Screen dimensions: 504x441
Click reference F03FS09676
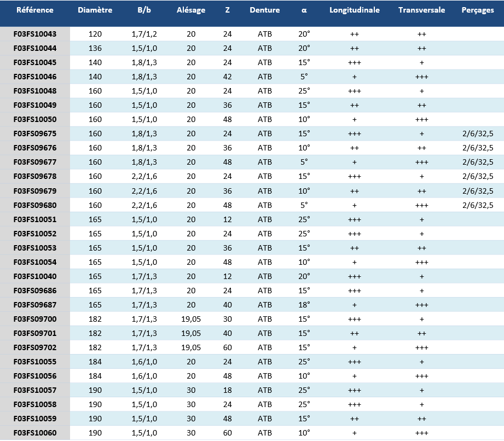pos(34,148)
